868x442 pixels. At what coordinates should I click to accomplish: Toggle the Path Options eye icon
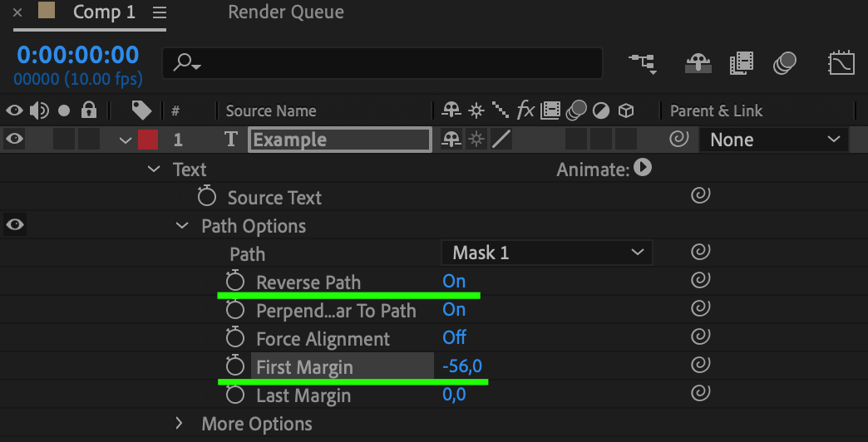coord(14,224)
